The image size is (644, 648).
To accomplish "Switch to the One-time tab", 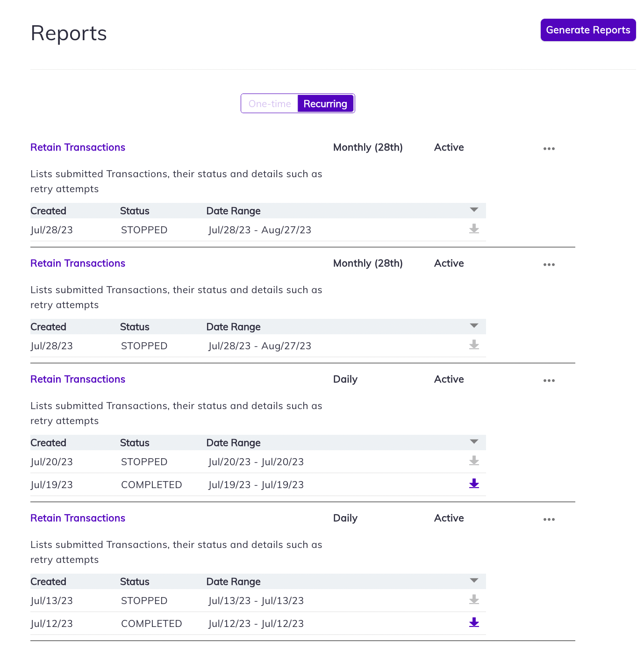I will pyautogui.click(x=270, y=104).
